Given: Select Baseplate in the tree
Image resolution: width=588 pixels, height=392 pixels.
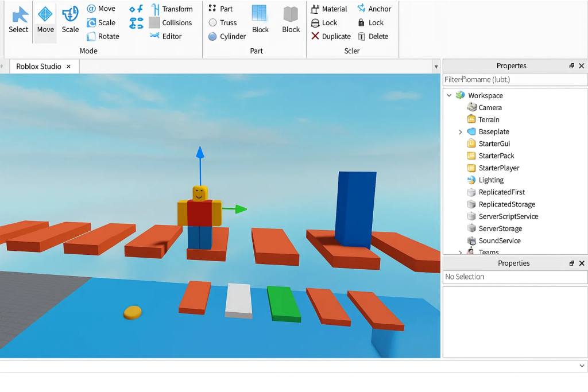Looking at the screenshot, I should (x=493, y=131).
